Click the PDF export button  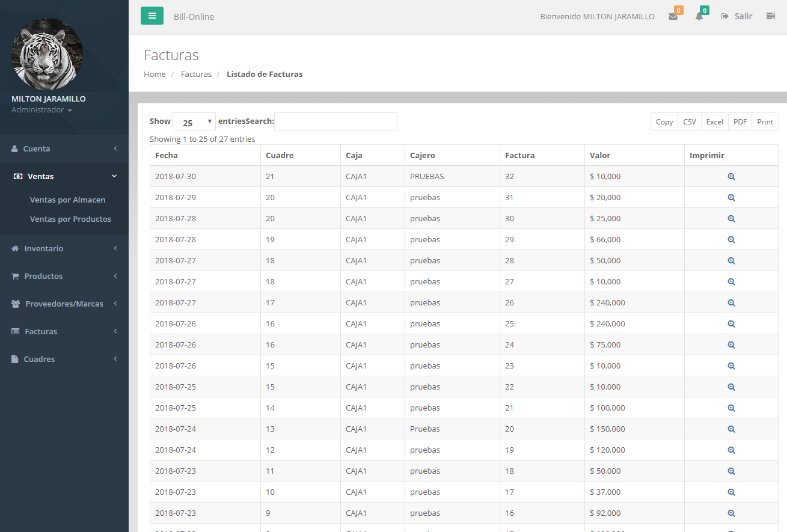740,122
